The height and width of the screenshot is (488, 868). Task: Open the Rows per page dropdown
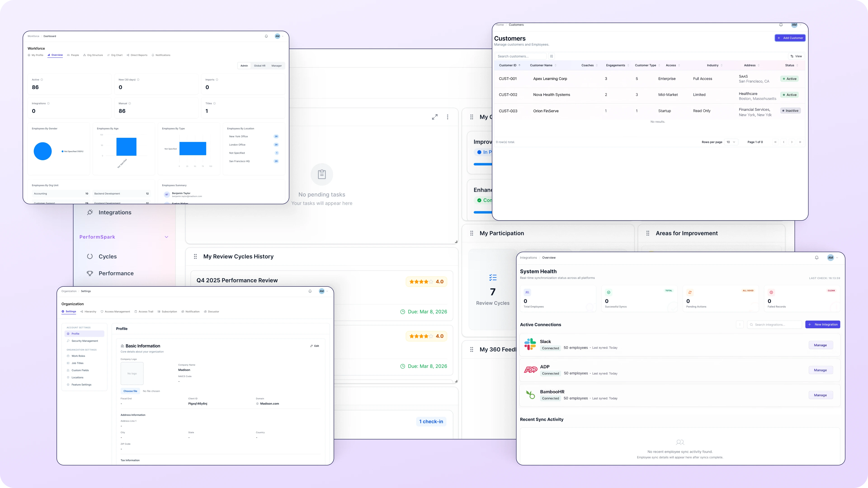click(x=731, y=142)
